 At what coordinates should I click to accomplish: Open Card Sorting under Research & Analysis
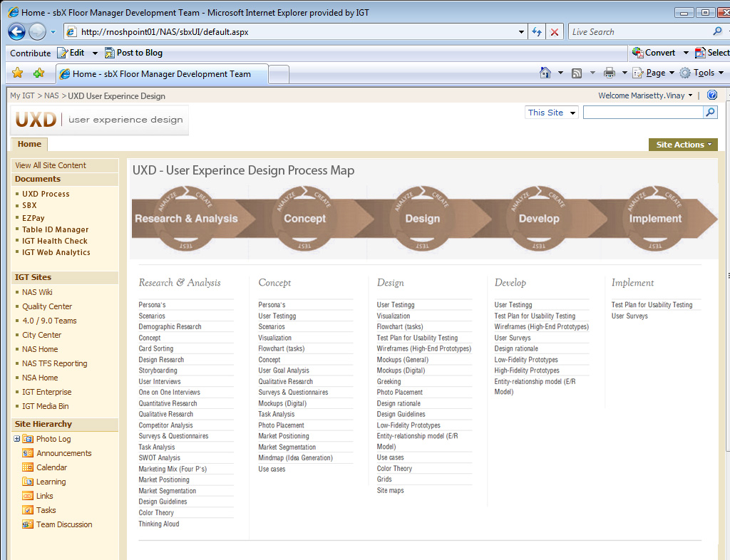(x=156, y=348)
